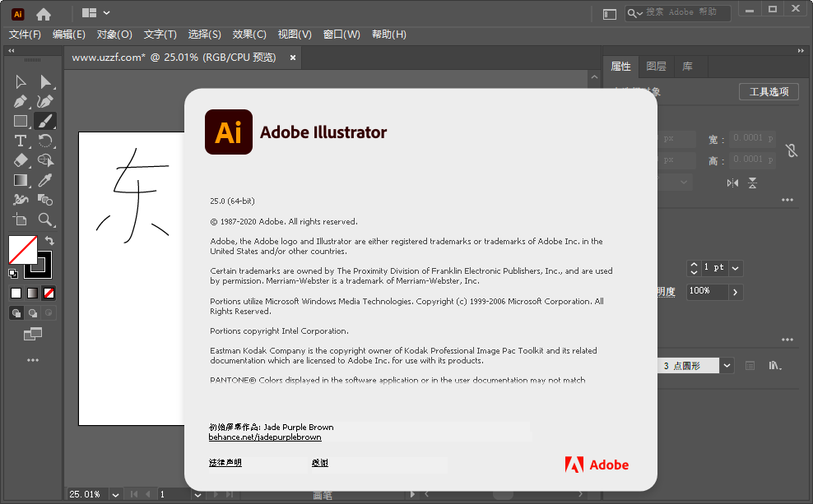The width and height of the screenshot is (813, 504).
Task: Collapse the left toolbar double arrows
Action: [x=12, y=51]
